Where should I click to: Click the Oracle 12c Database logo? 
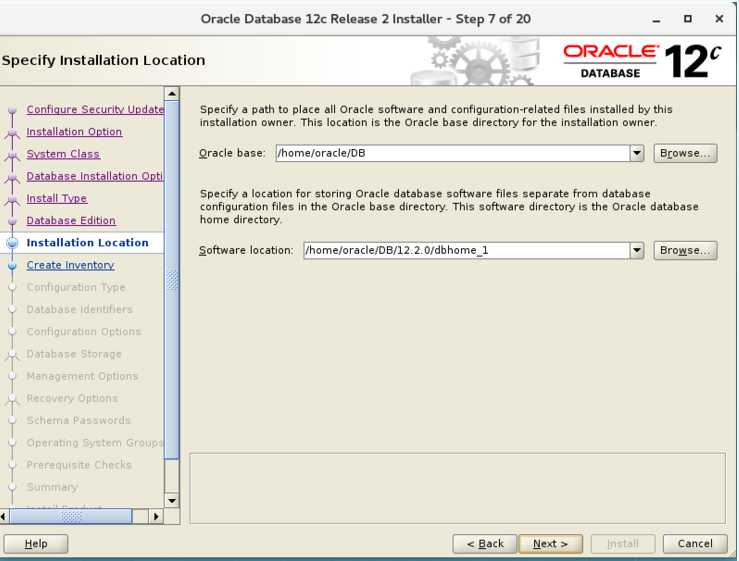coord(642,61)
